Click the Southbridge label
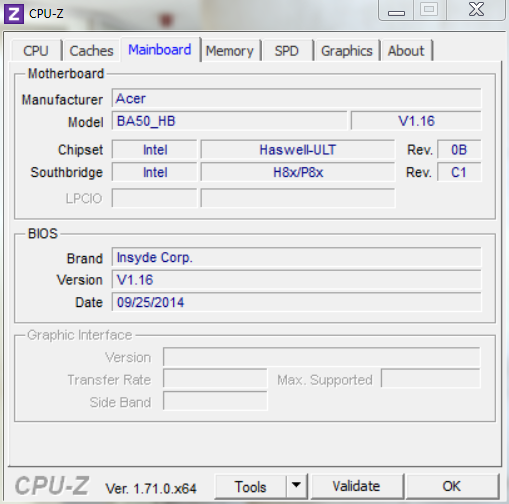 click(x=67, y=172)
